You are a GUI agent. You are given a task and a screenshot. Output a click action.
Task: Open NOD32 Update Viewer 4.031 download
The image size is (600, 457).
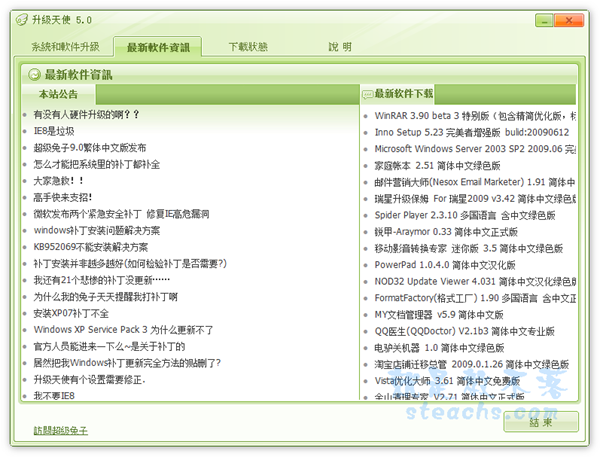(475, 282)
